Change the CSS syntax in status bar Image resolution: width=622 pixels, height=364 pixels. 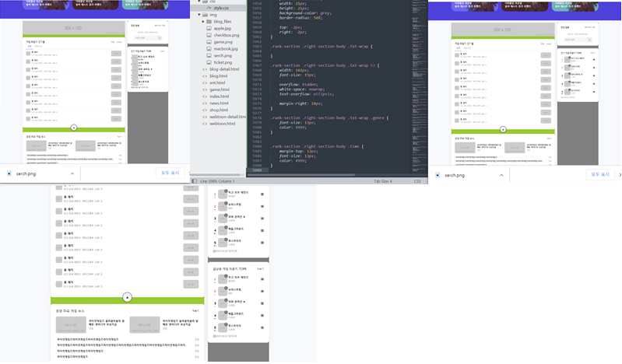tap(417, 181)
